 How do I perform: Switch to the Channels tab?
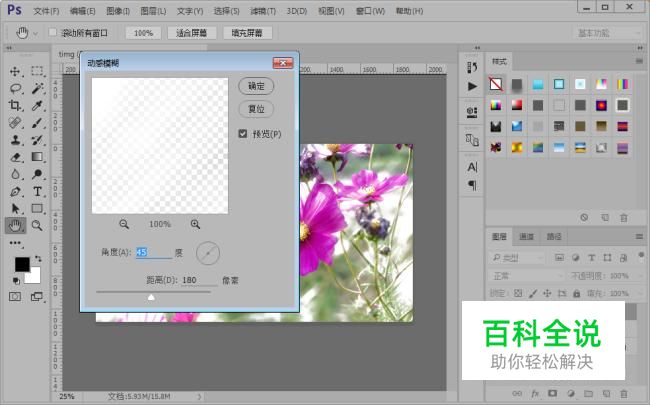(526, 237)
